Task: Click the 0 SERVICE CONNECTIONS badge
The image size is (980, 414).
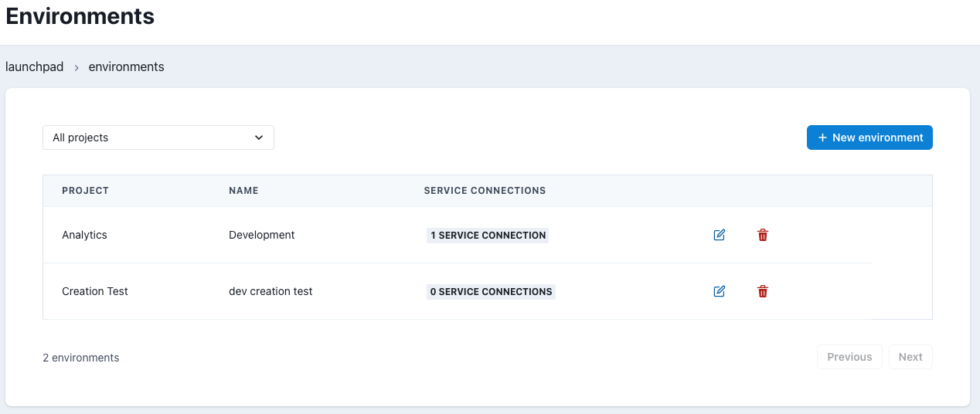Action: point(491,291)
